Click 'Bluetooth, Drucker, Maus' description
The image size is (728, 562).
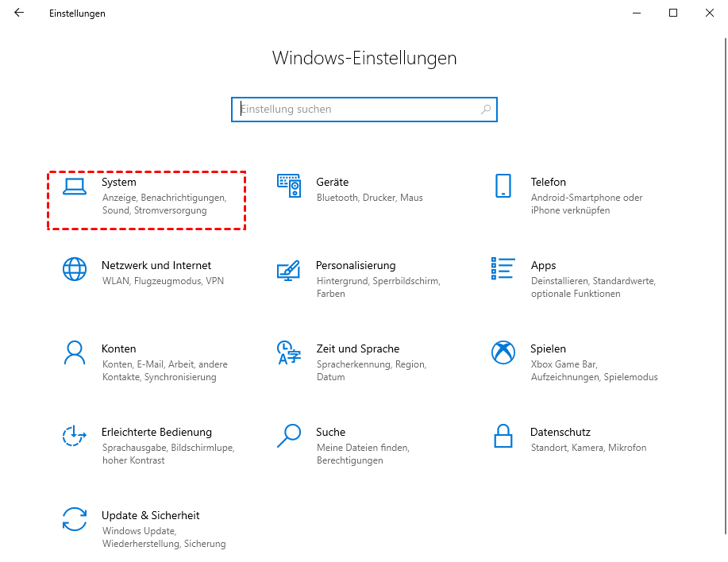click(x=370, y=198)
